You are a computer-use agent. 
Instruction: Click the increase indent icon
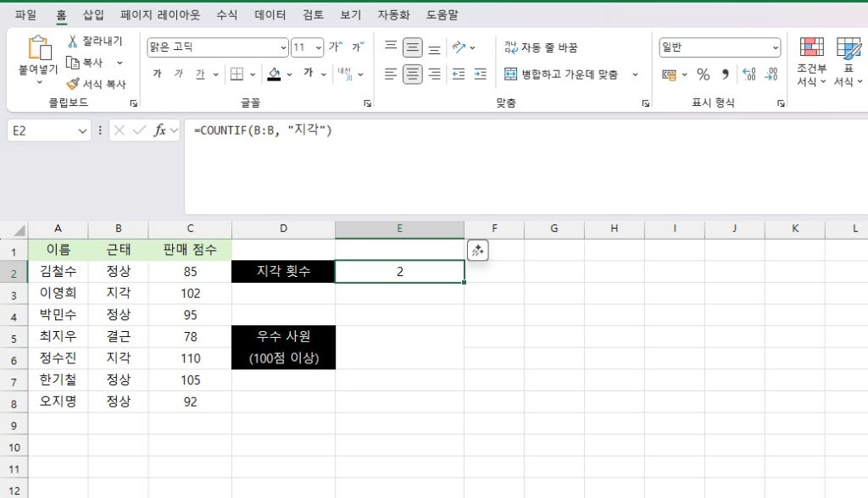[481, 75]
